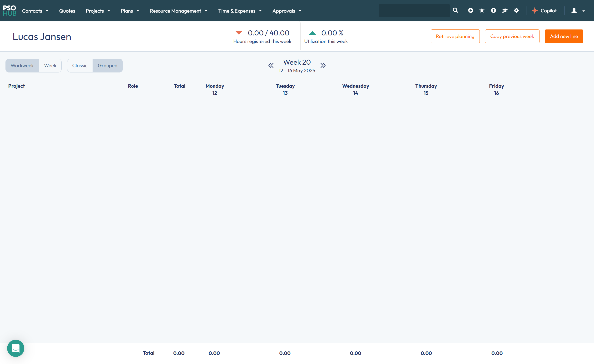Image resolution: width=594 pixels, height=364 pixels.
Task: Expand the Contacts dropdown menu
Action: [35, 11]
